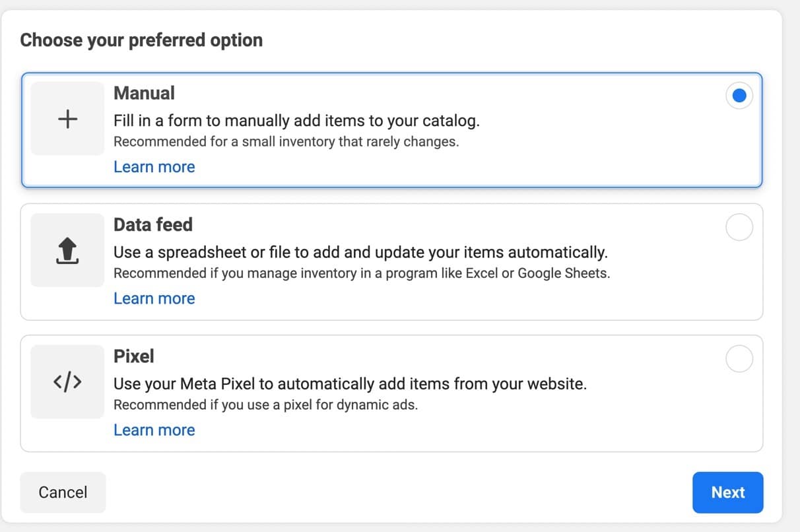Click the upload icon beside Data feed
The height and width of the screenshot is (532, 800).
pos(67,250)
